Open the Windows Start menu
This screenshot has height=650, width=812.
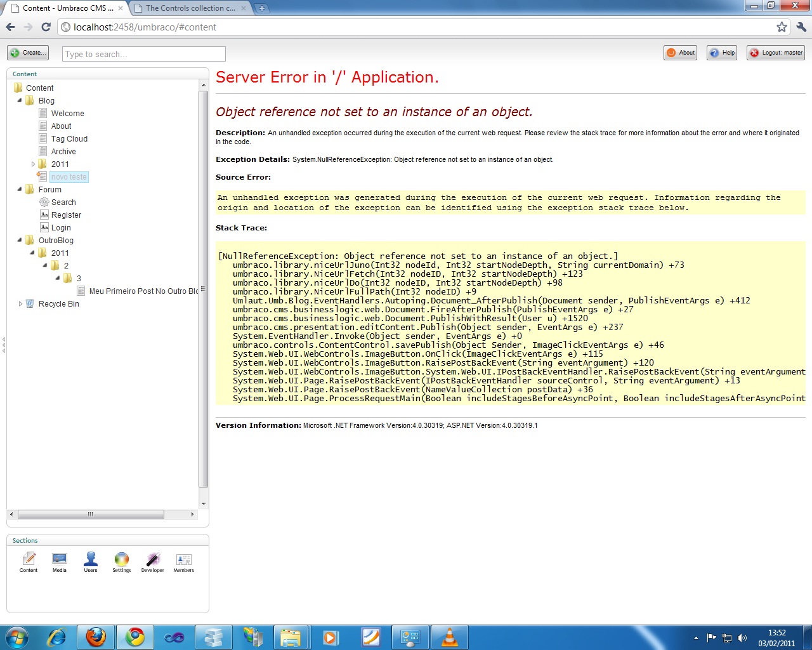pos(16,637)
